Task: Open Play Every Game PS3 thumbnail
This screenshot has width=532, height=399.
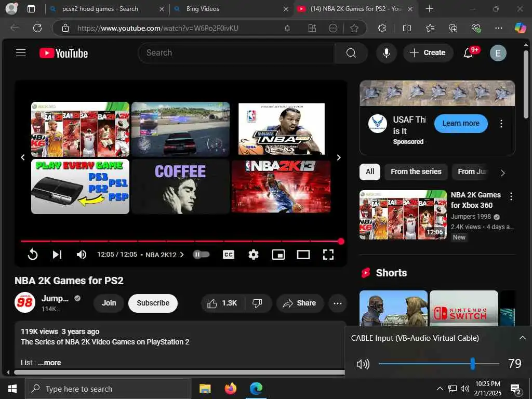Action: [x=80, y=187]
